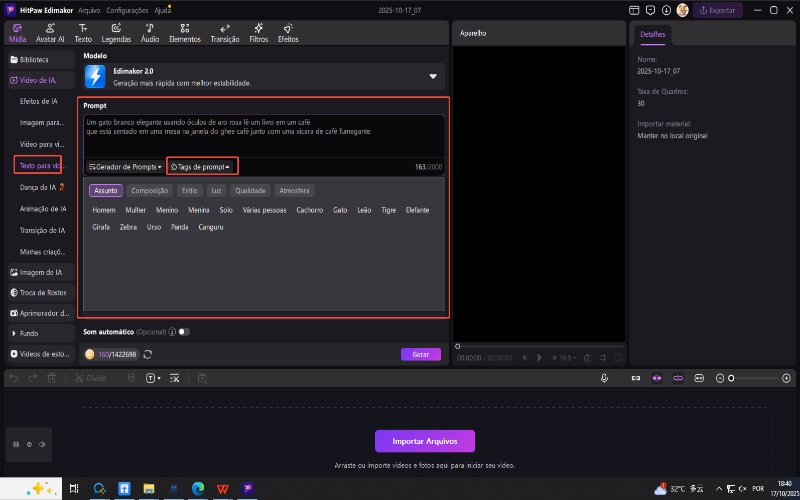Click inside the prompt text field
The height and width of the screenshot is (500, 800).
tap(264, 135)
